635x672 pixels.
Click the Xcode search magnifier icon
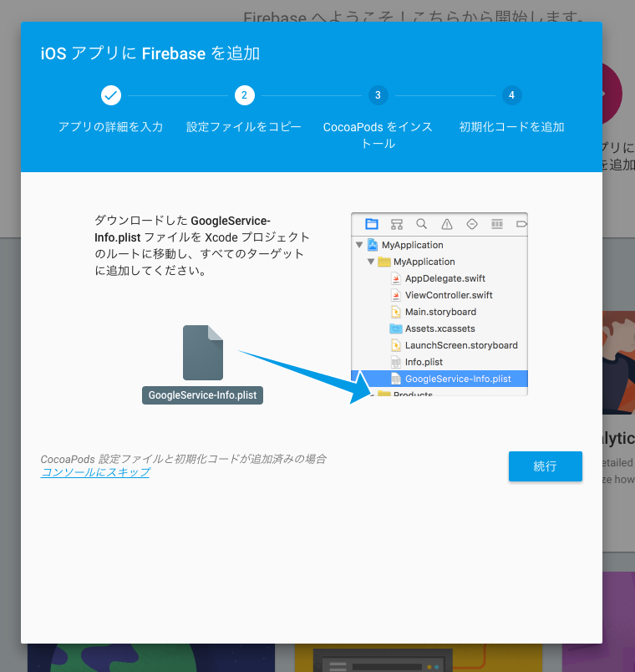[422, 224]
